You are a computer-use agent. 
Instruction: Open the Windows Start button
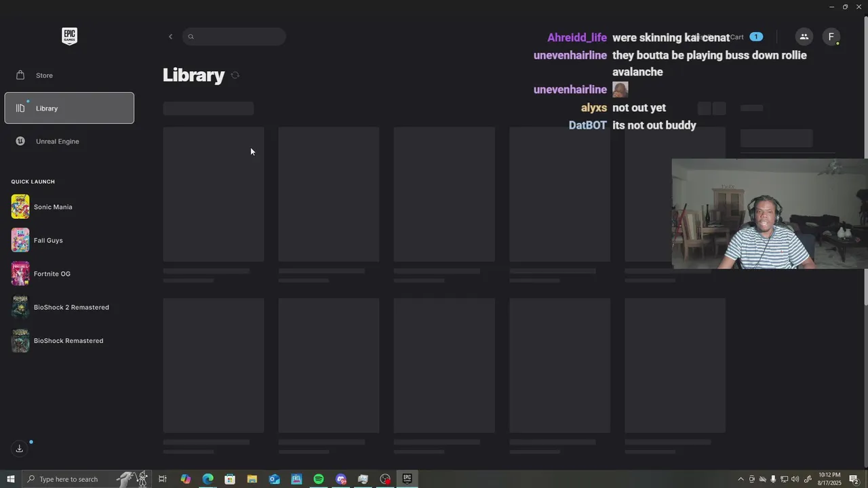(10, 479)
